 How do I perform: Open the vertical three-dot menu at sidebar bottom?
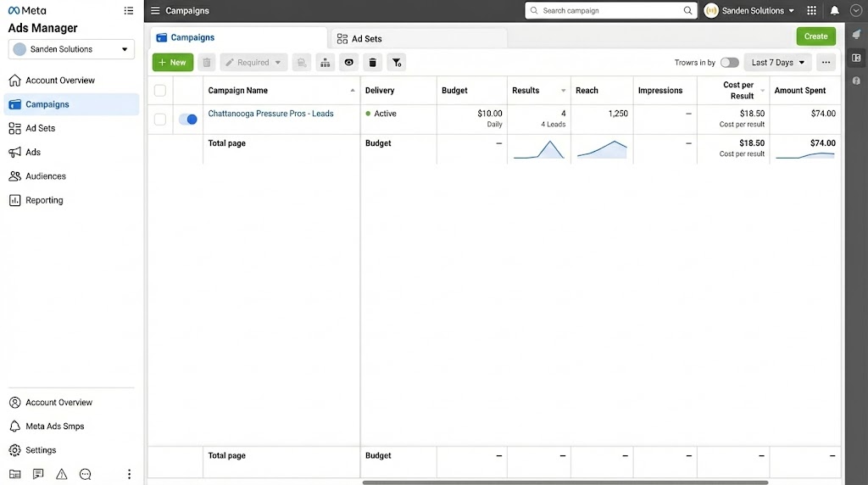coord(129,474)
